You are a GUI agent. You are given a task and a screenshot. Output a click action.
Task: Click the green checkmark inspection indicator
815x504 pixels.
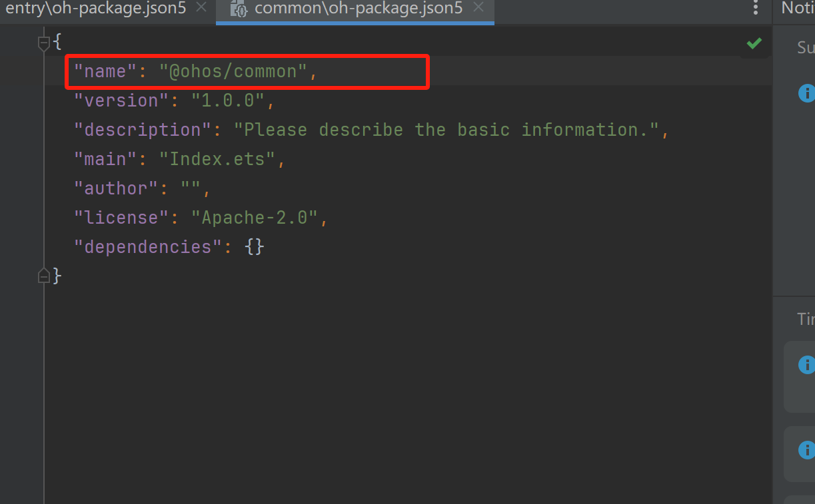(x=754, y=43)
